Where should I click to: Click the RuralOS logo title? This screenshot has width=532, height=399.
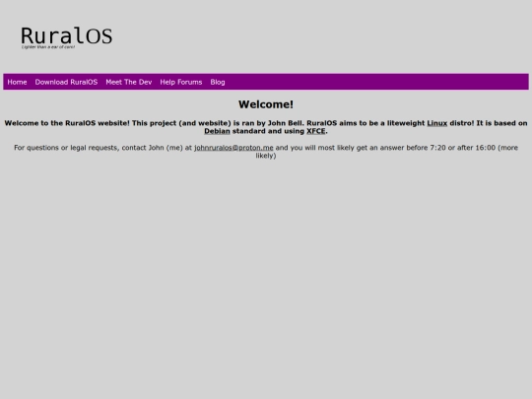[67, 35]
